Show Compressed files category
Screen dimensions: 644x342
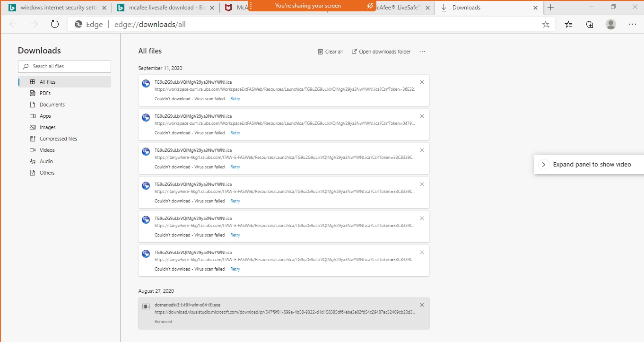(58, 139)
